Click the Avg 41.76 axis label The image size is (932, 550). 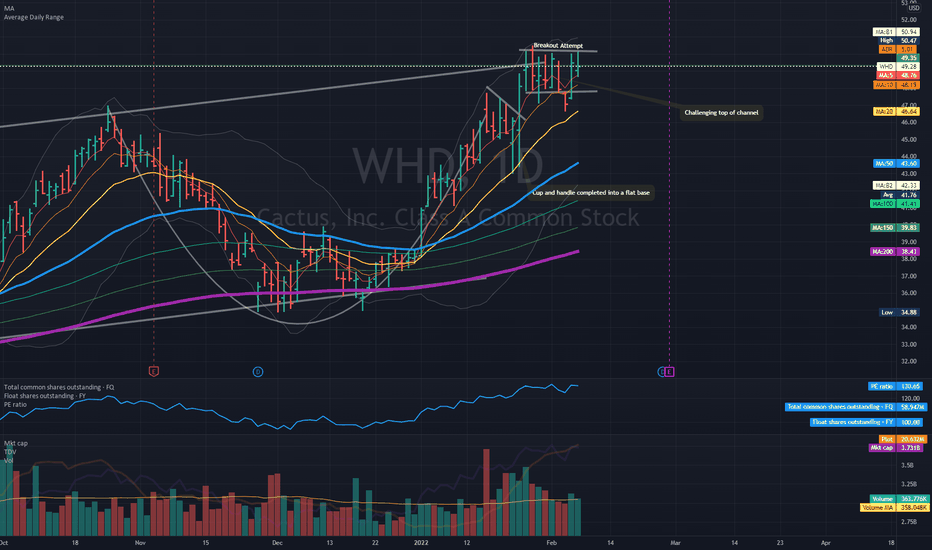(x=900, y=194)
